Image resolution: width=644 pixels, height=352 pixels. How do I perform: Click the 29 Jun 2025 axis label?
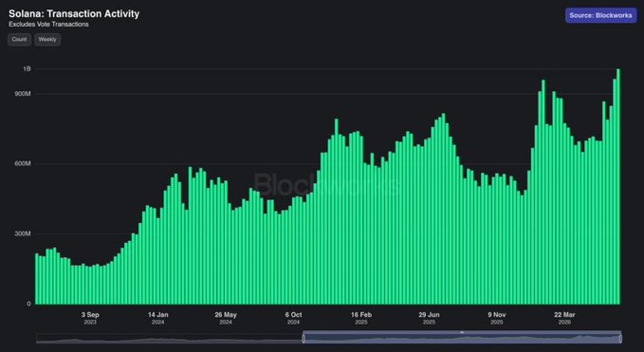point(430,318)
